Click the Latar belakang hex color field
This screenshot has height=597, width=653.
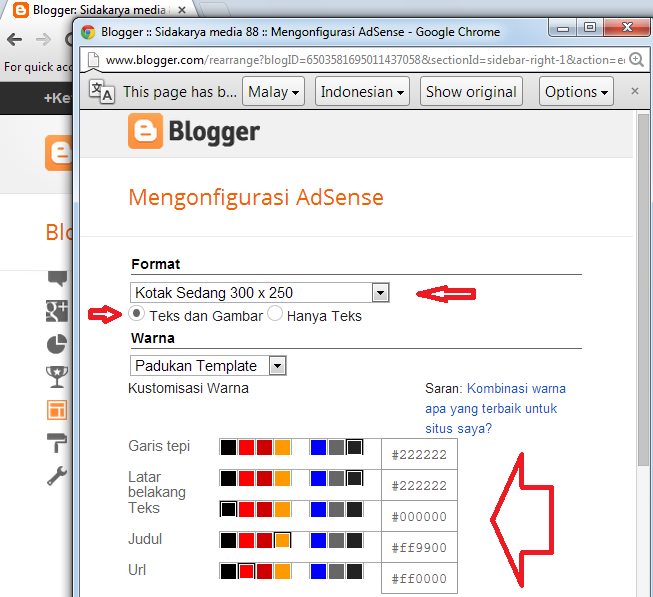tap(419, 485)
